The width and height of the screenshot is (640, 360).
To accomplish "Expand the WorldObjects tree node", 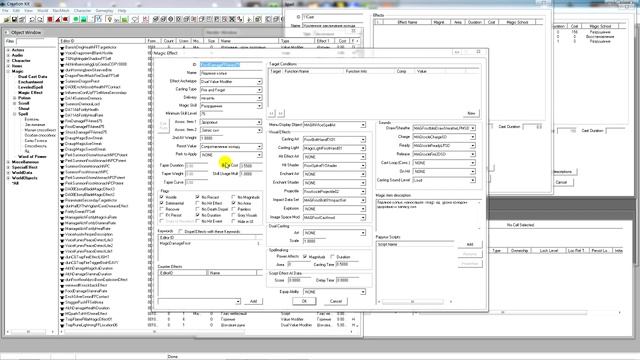I will coord(8,178).
